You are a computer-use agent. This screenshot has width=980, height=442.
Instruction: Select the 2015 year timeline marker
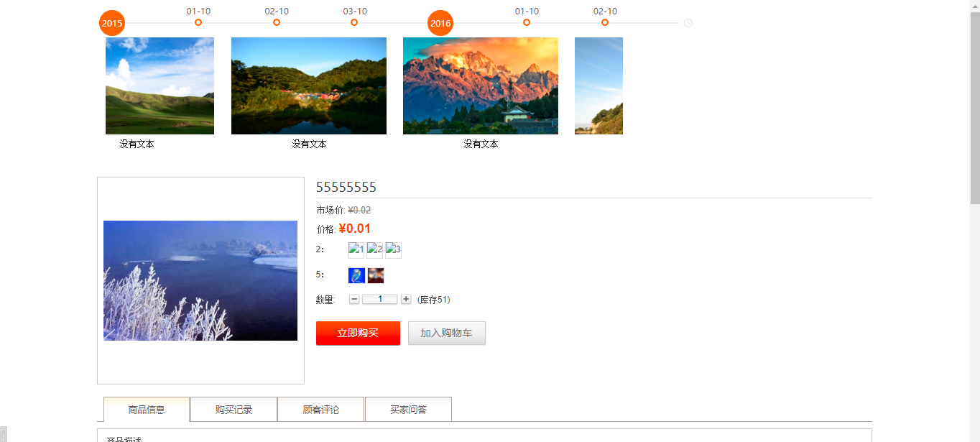click(x=112, y=23)
